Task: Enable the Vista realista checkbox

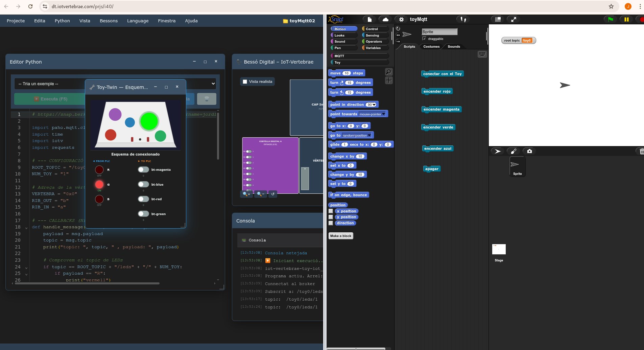Action: 244,81
